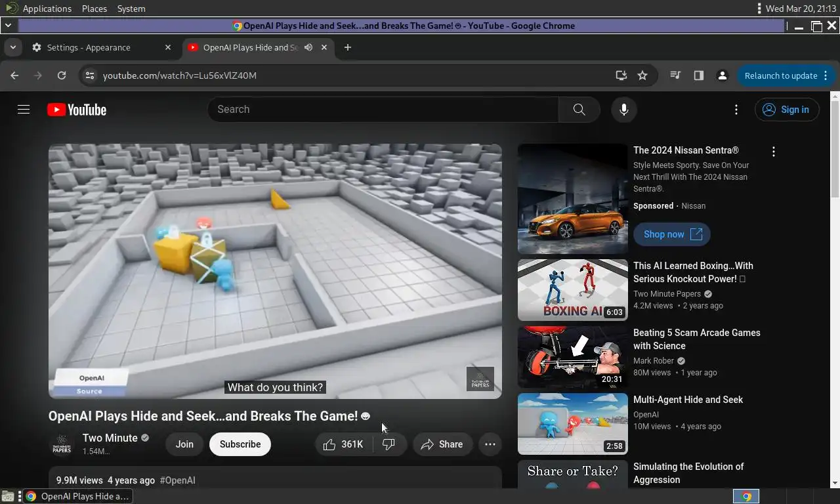The height and width of the screenshot is (504, 840).
Task: Open YouTube settings three-dot menu
Action: [736, 110]
